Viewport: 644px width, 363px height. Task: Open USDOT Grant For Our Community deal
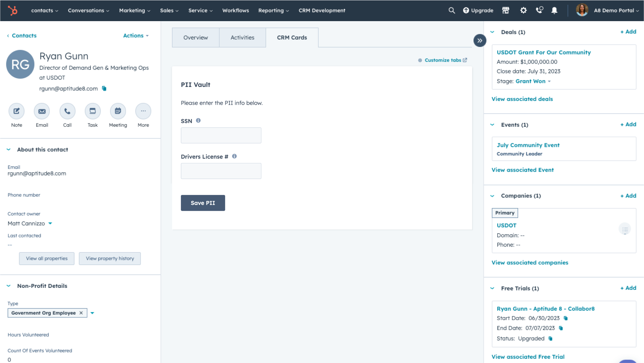tap(543, 52)
